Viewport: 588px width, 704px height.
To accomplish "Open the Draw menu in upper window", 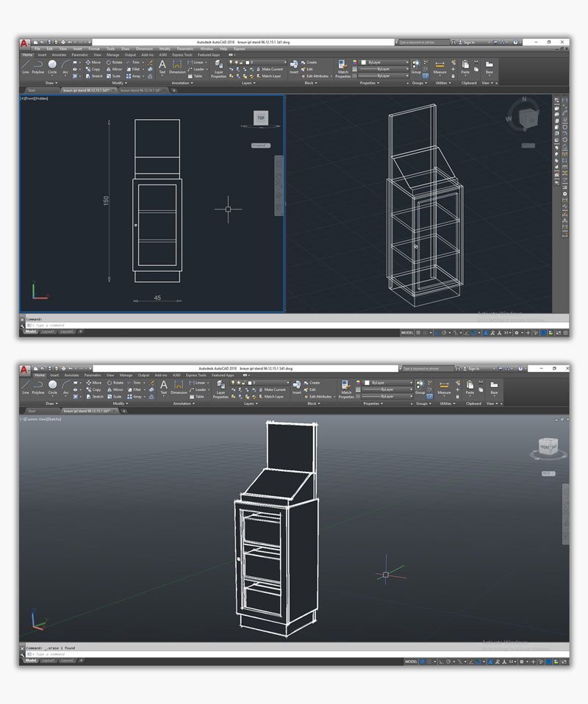I will point(126,49).
